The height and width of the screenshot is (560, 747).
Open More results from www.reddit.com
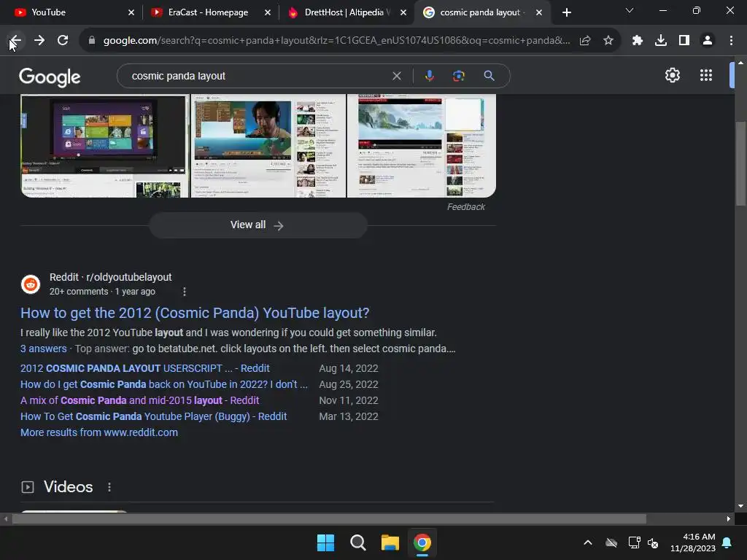[99, 432]
